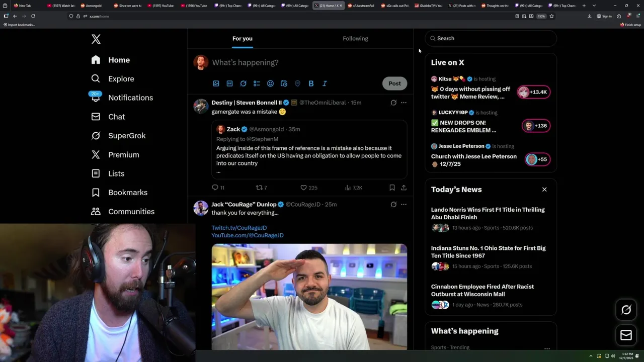This screenshot has width=644, height=362.
Task: Toggle italic text in composer
Action: click(x=325, y=83)
